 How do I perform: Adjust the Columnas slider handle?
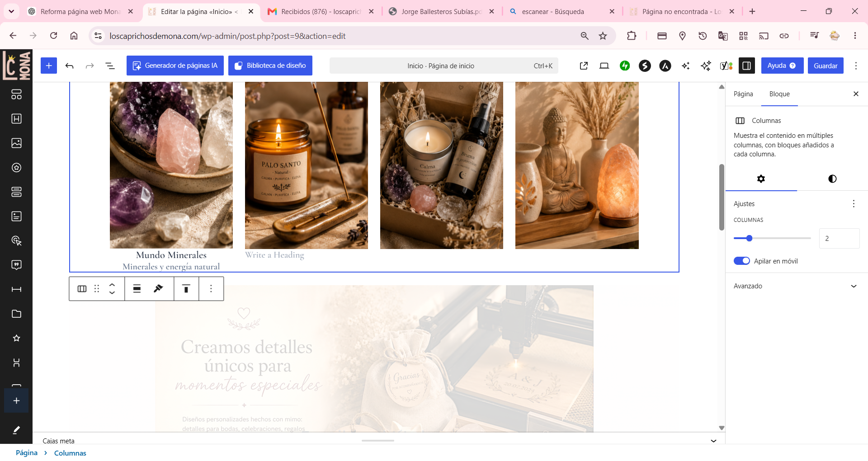(x=749, y=238)
